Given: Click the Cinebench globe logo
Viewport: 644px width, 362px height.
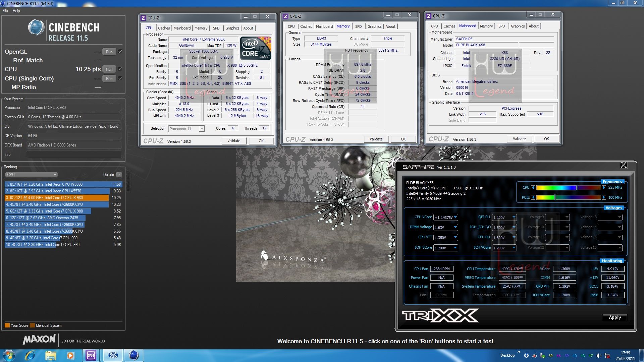Looking at the screenshot, I should pos(36,28).
